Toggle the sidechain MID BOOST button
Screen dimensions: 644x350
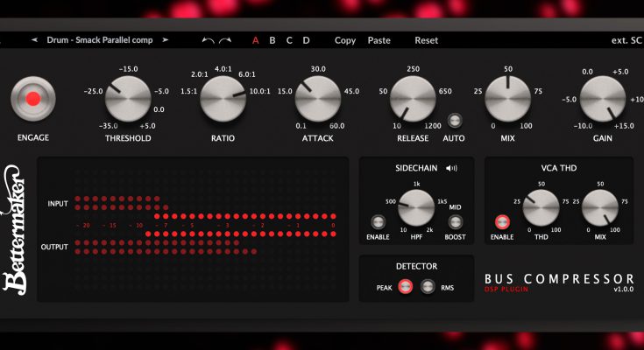coord(455,222)
